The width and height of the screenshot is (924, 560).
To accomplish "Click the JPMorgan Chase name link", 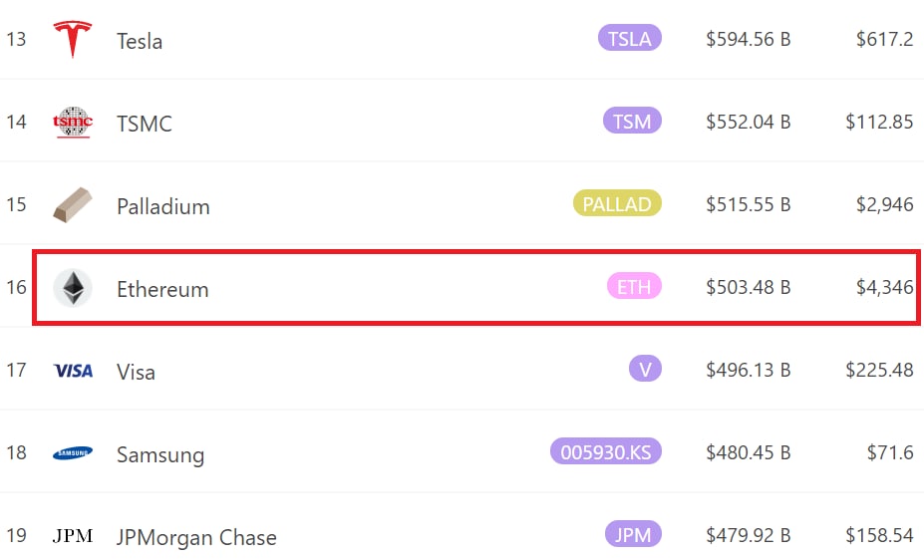I will 196,537.
